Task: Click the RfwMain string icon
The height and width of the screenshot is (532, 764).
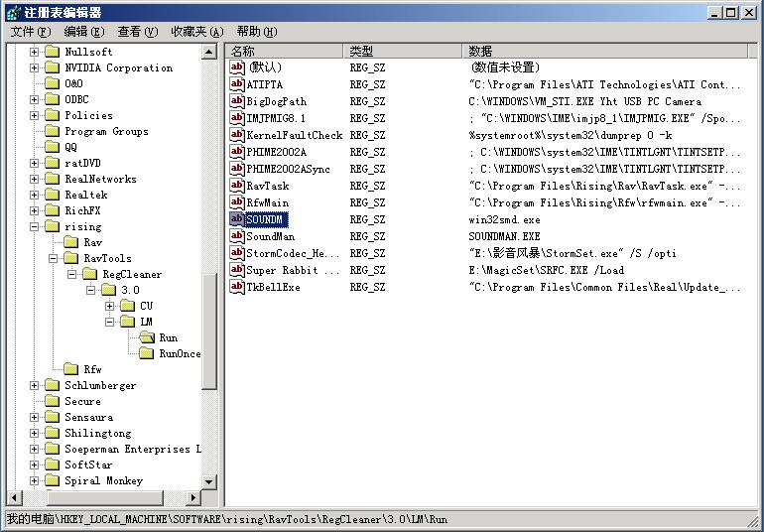Action: click(x=237, y=202)
